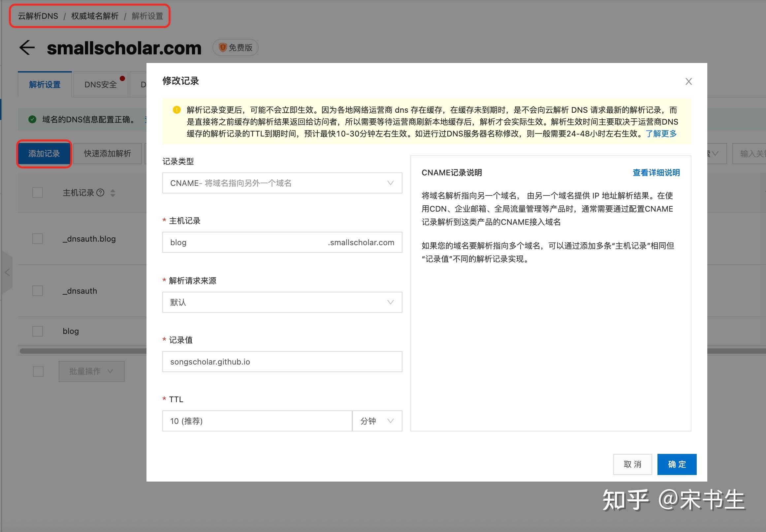Close the 修改记录 dialog with X
Image resolution: width=766 pixels, height=532 pixels.
click(688, 81)
